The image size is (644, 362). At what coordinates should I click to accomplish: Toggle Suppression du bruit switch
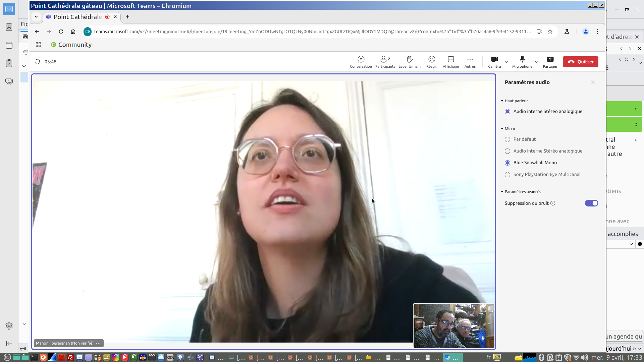click(x=591, y=203)
